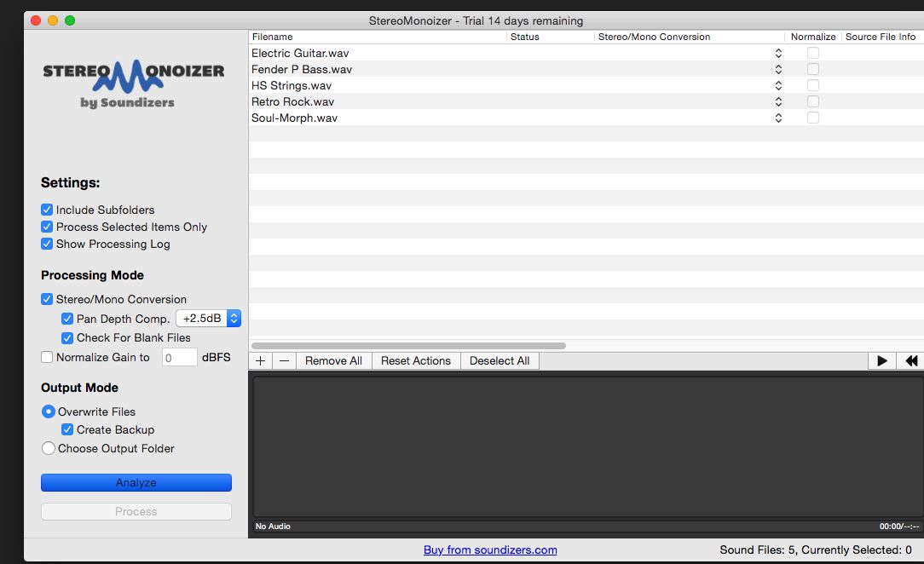This screenshot has width=924, height=564.
Task: Tick Normalize for HS Strings.wav
Action: 812,85
